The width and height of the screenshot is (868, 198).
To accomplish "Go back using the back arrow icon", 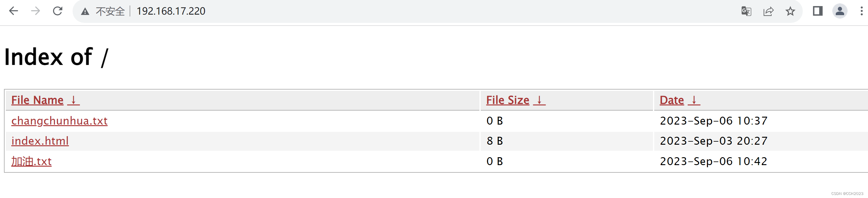I will tap(13, 11).
